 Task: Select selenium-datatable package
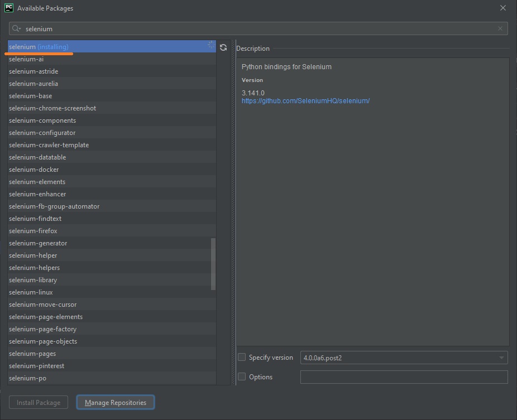[x=112, y=157]
